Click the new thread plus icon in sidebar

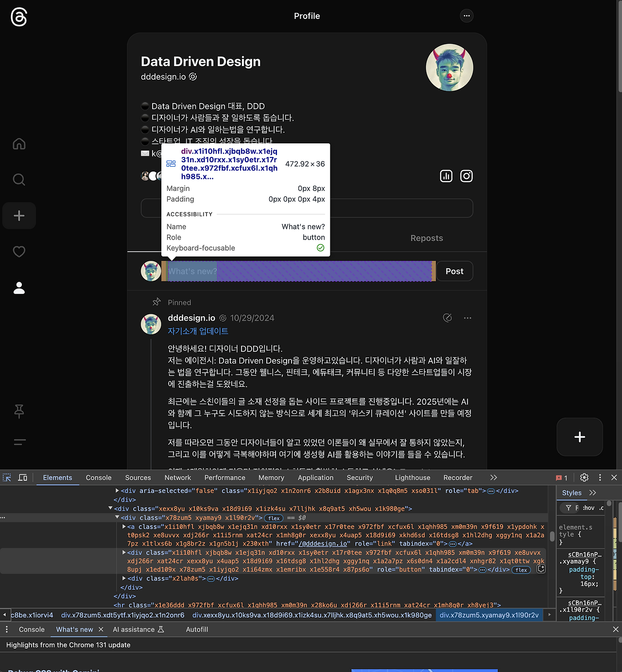click(x=18, y=215)
